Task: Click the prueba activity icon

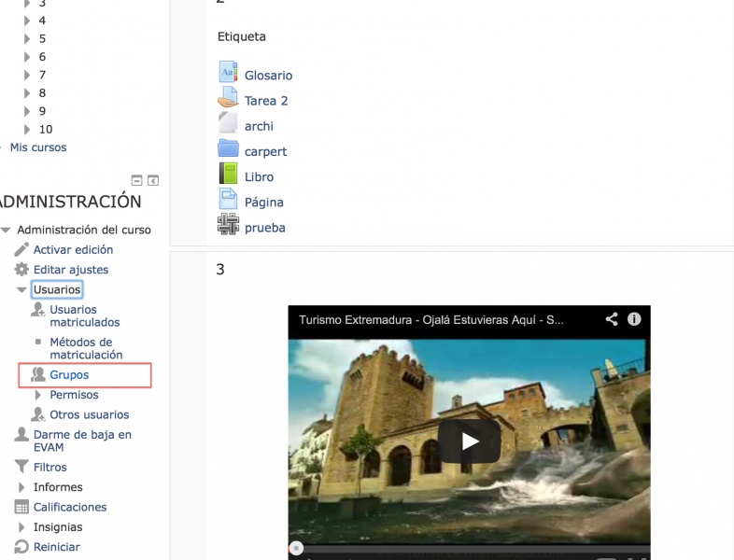Action: [228, 224]
